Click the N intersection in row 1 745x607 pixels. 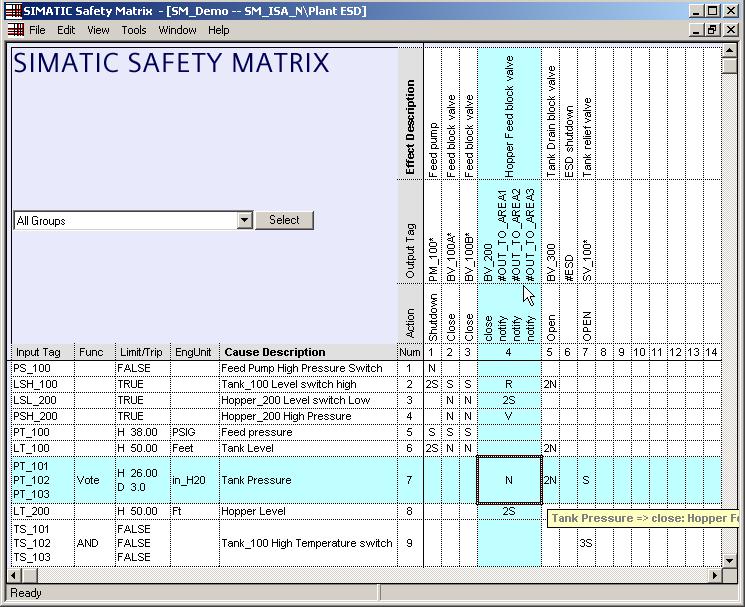pyautogui.click(x=432, y=368)
